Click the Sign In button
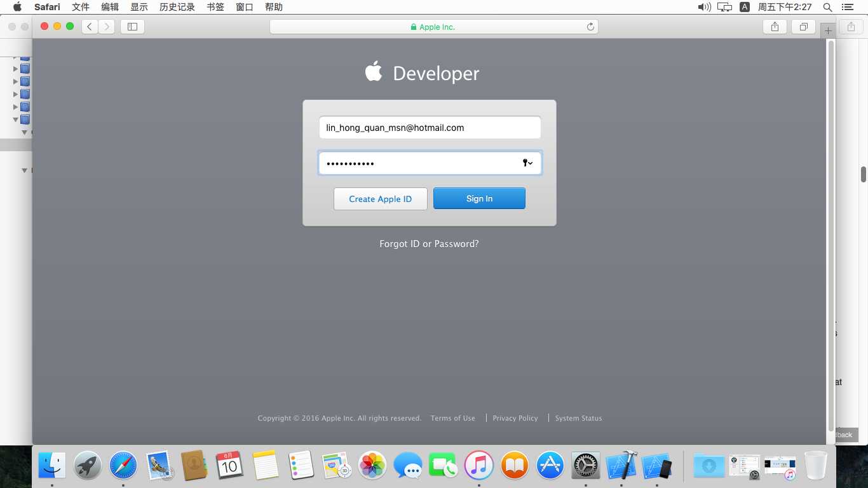 click(479, 198)
